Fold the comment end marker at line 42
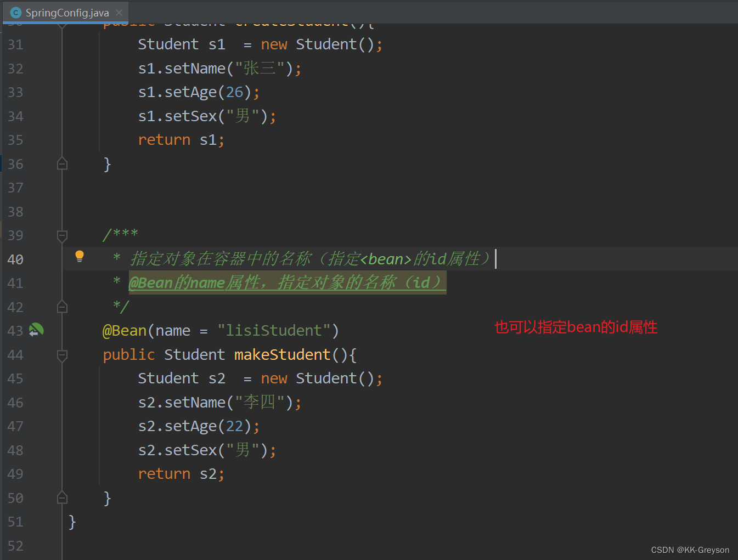The image size is (738, 560). (x=62, y=307)
